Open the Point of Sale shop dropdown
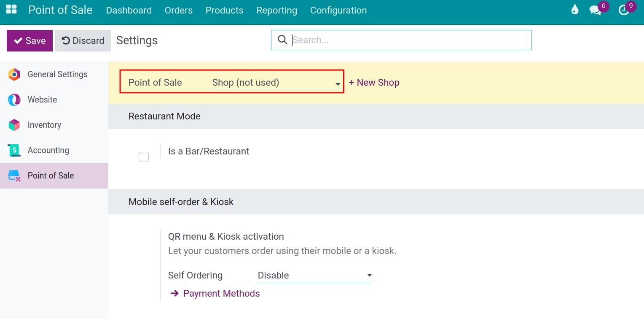The image size is (644, 319). [x=277, y=83]
